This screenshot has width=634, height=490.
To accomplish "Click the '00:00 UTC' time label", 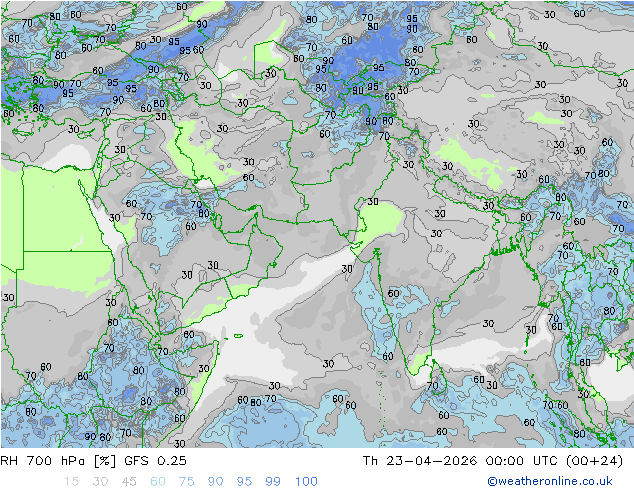I will coord(522,461).
